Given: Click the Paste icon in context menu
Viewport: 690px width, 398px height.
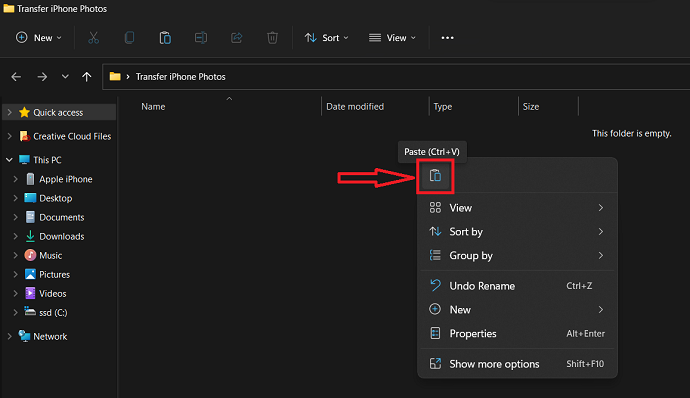Looking at the screenshot, I should coord(435,176).
